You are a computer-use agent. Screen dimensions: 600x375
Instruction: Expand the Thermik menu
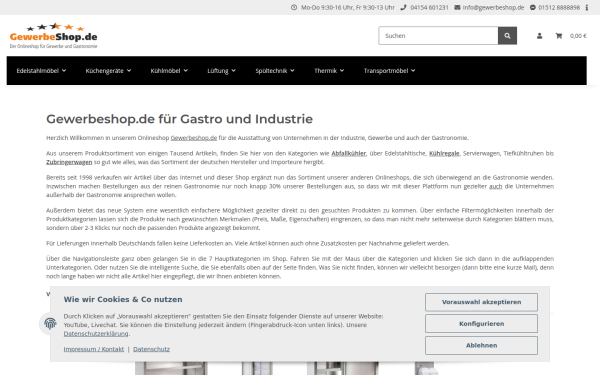tap(329, 70)
